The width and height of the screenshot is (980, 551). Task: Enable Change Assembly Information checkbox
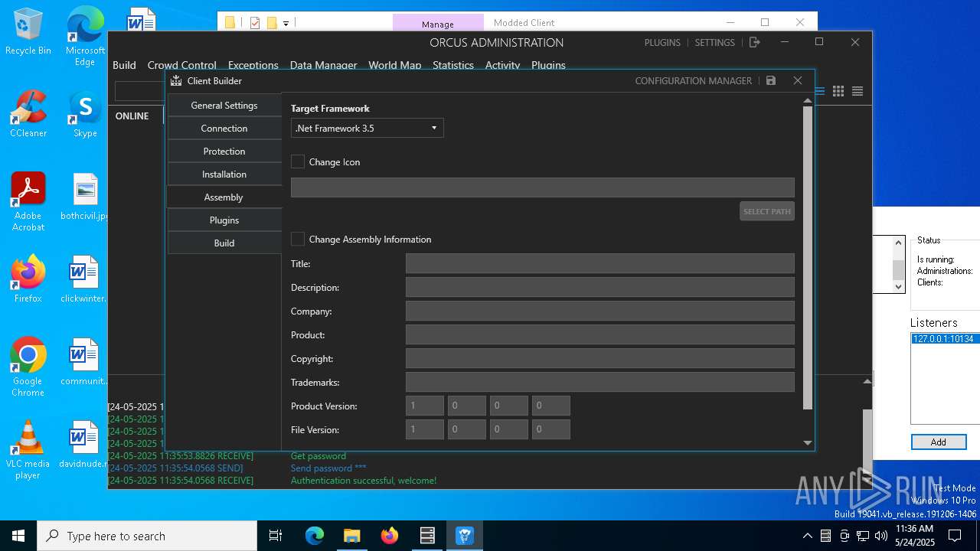pos(298,239)
